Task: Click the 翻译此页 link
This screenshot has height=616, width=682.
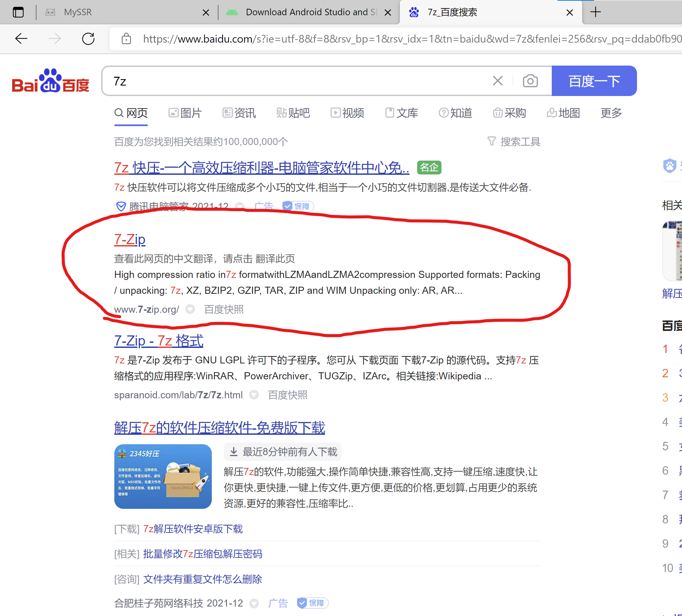Action: click(x=275, y=259)
